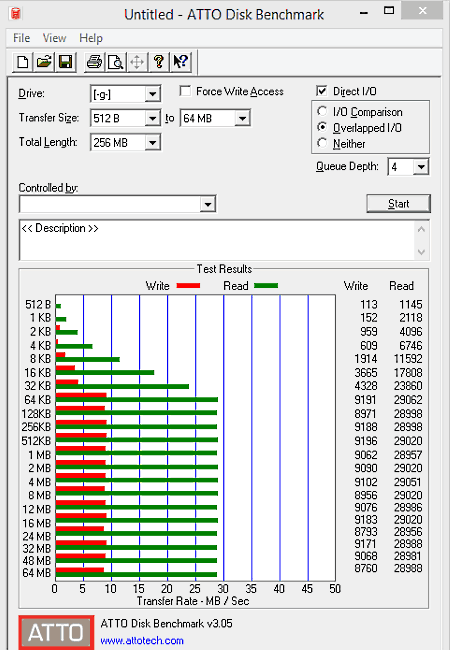450x650 pixels.
Task: Click the 64 KB row label
Action: tap(37, 400)
